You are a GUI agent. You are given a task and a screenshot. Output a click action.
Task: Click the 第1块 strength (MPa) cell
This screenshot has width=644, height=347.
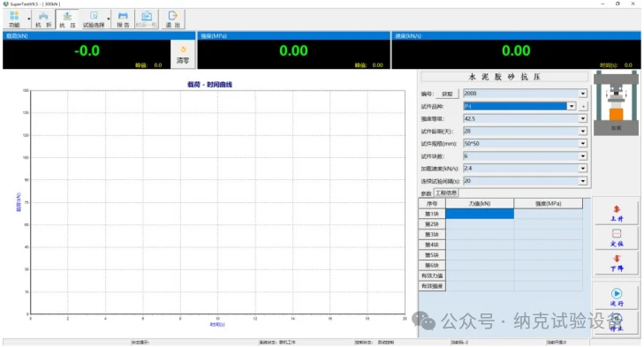coord(549,214)
